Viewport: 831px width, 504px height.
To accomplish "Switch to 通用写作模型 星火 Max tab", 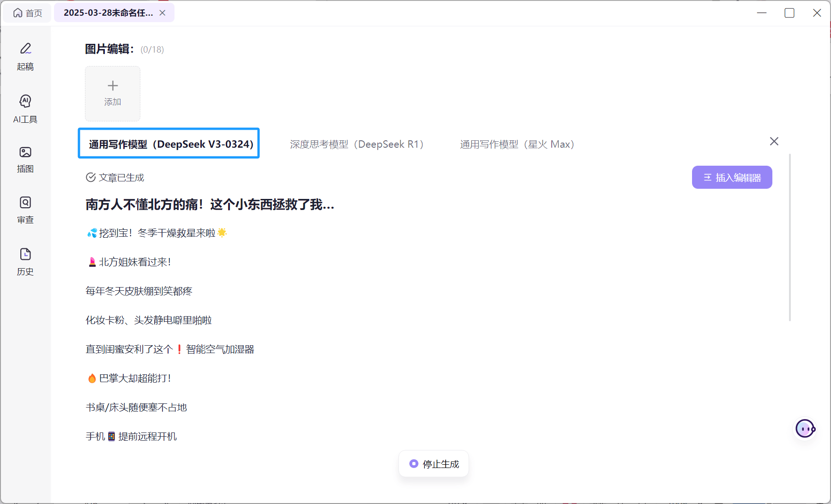I will 517,144.
